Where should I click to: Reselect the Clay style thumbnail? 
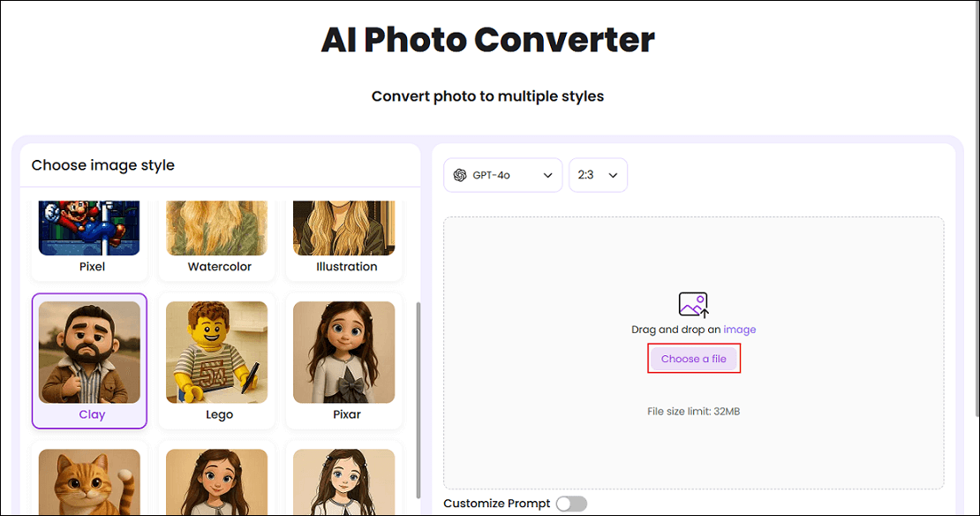click(x=88, y=360)
